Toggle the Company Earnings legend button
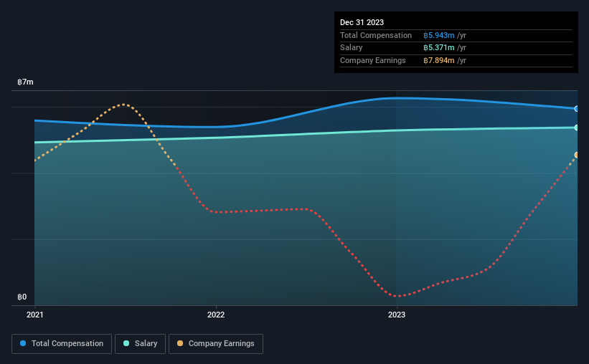589x364 pixels. (216, 344)
